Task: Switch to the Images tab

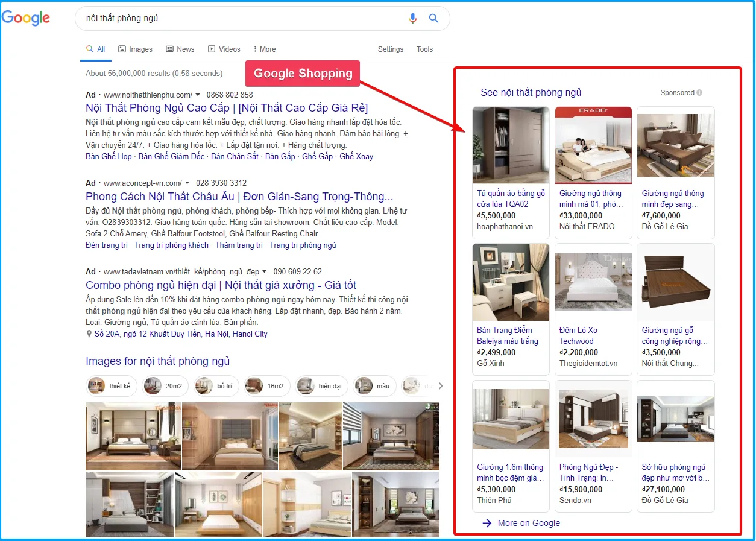Action: (x=135, y=49)
